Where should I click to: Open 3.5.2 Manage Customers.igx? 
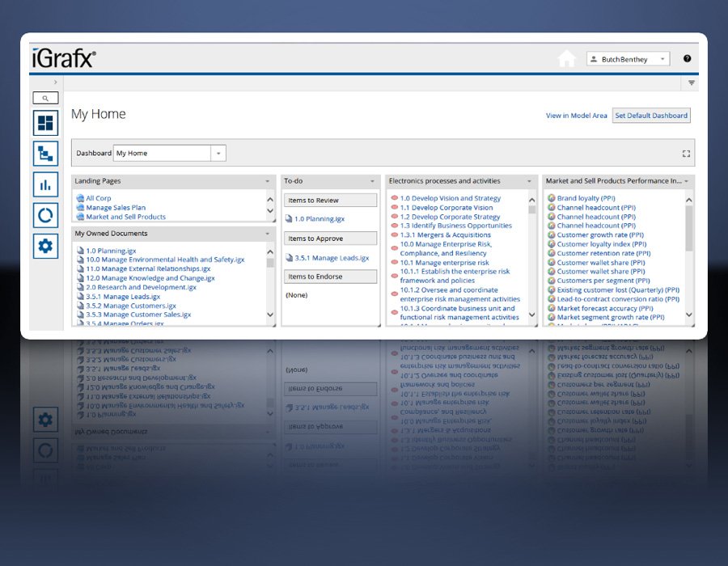click(x=131, y=306)
